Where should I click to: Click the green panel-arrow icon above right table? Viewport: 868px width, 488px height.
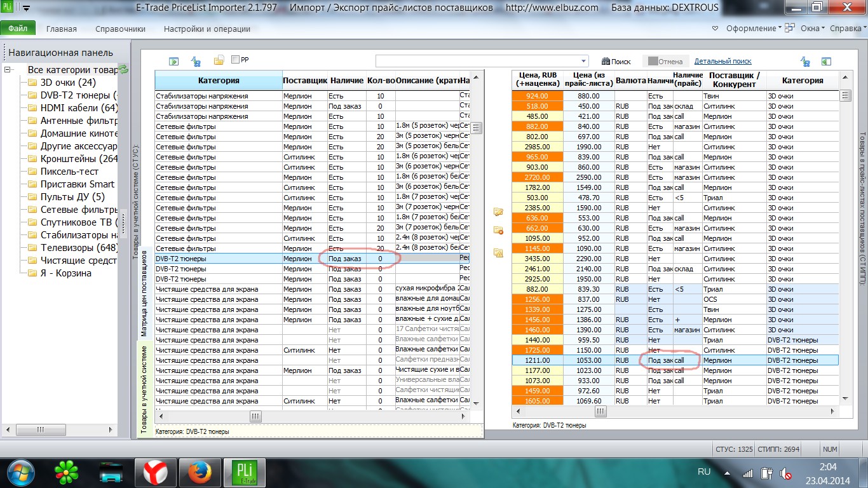(826, 62)
